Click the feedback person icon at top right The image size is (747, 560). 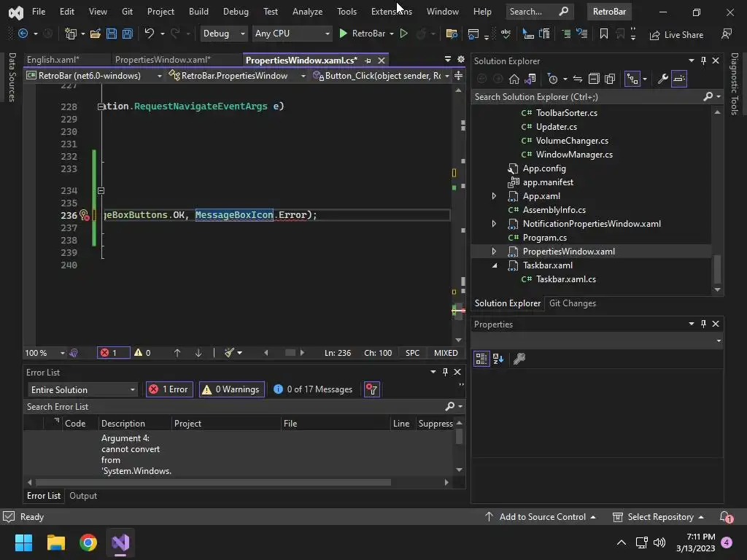click(727, 34)
